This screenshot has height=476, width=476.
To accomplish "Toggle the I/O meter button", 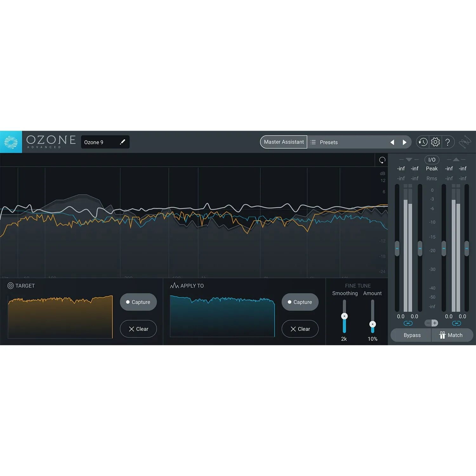I will pos(432,160).
